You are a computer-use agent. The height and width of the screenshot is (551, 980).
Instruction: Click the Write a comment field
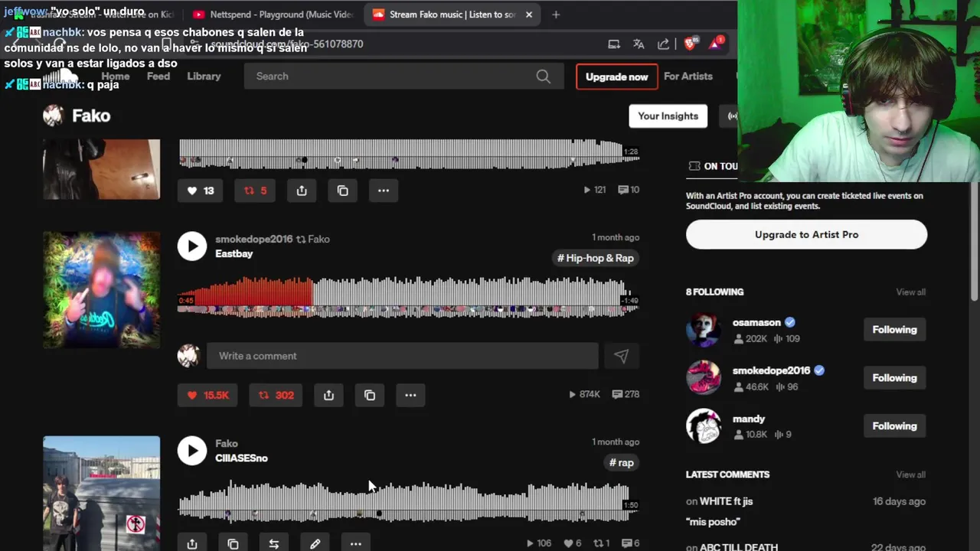point(402,356)
